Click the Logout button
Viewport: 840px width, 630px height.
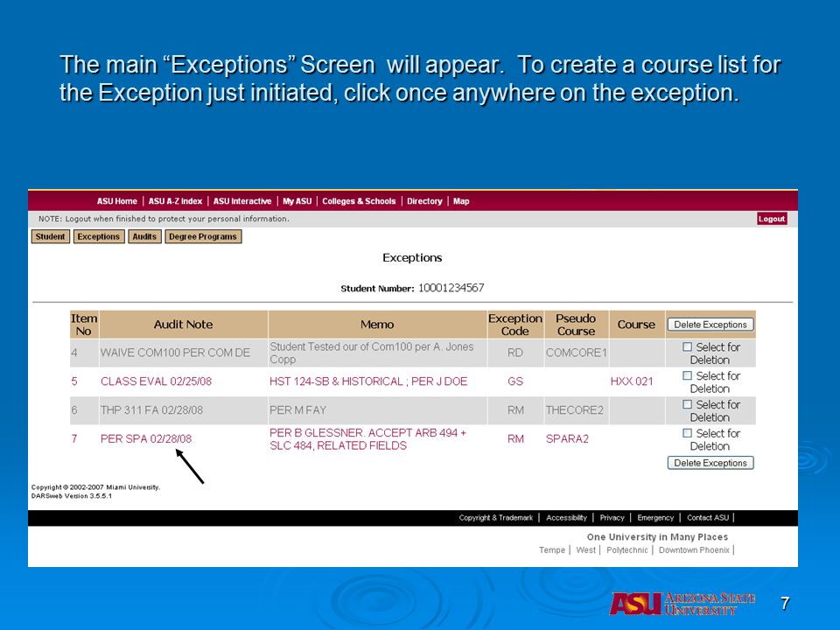(772, 219)
